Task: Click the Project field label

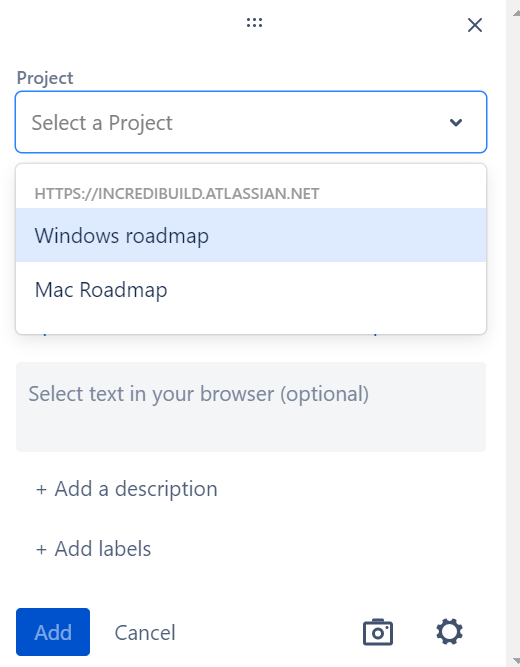Action: (45, 78)
